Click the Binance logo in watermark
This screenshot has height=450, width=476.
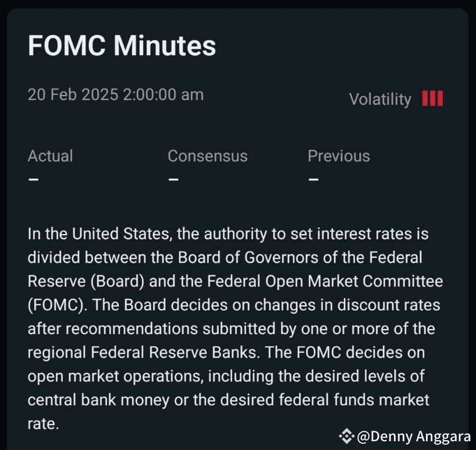(x=347, y=436)
